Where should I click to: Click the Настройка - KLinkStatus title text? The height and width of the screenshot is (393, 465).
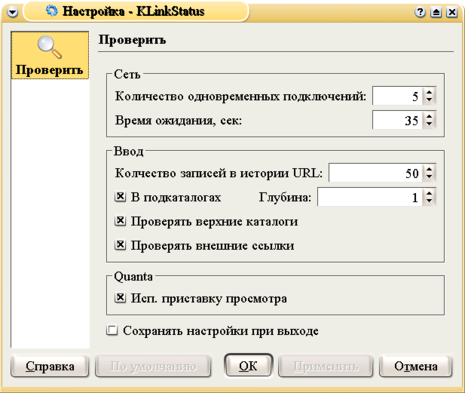pyautogui.click(x=134, y=11)
